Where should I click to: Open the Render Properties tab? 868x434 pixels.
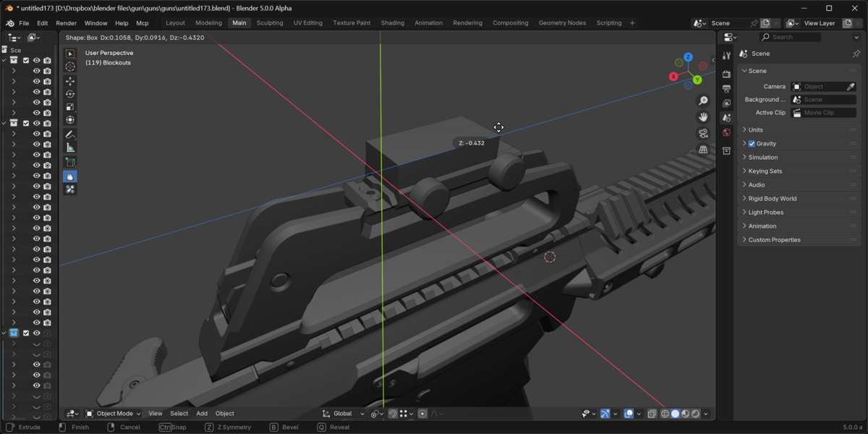coord(726,75)
